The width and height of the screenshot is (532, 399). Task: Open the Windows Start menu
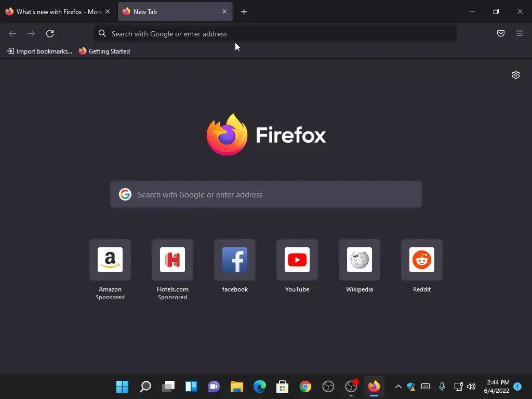tap(122, 387)
